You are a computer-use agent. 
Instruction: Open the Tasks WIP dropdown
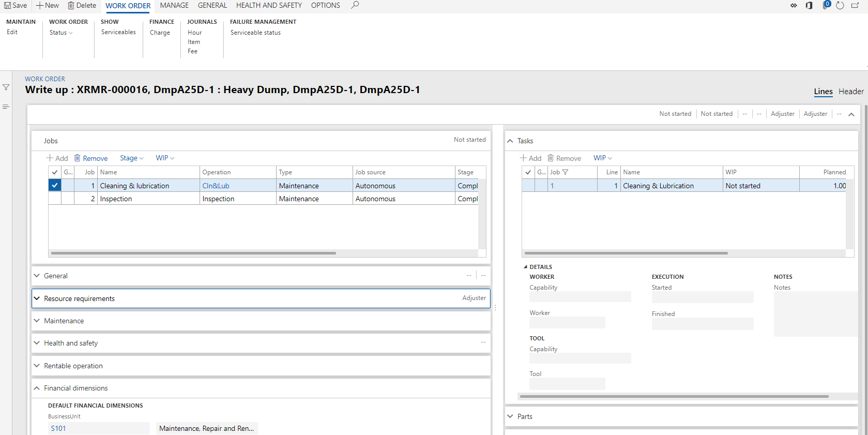(x=603, y=158)
